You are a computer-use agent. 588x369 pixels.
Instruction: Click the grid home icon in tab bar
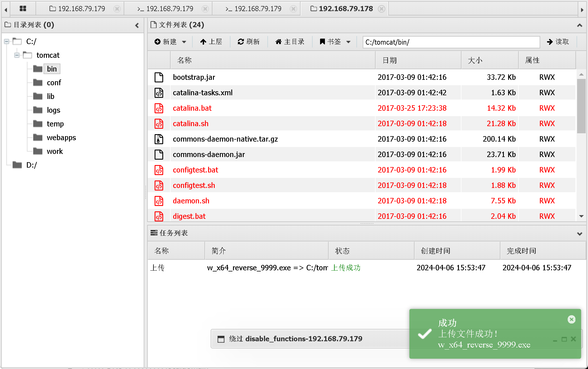point(23,9)
